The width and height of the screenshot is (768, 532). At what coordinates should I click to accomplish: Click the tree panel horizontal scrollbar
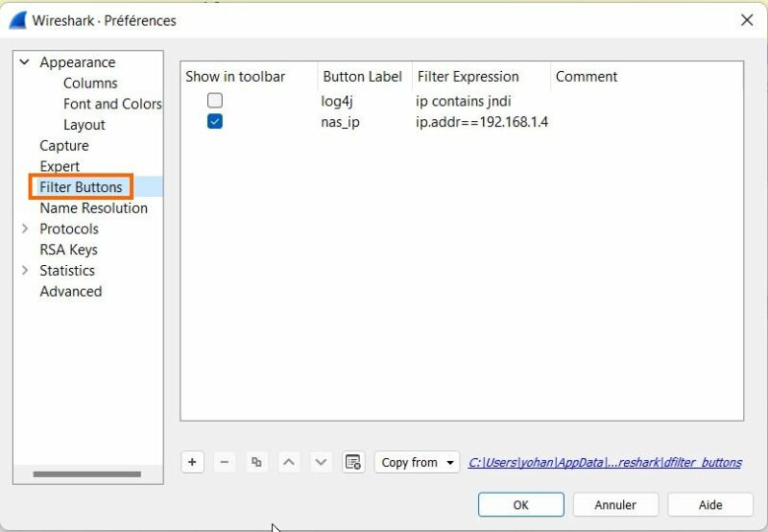[86, 473]
